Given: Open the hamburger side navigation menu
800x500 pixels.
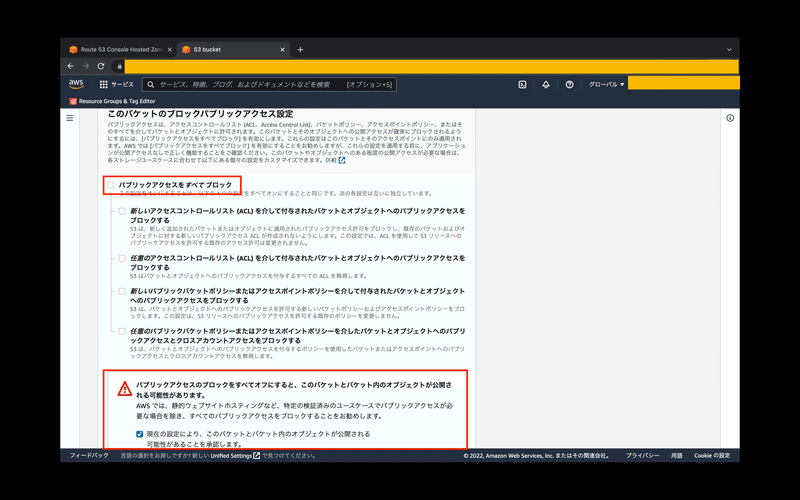Looking at the screenshot, I should pyautogui.click(x=70, y=118).
